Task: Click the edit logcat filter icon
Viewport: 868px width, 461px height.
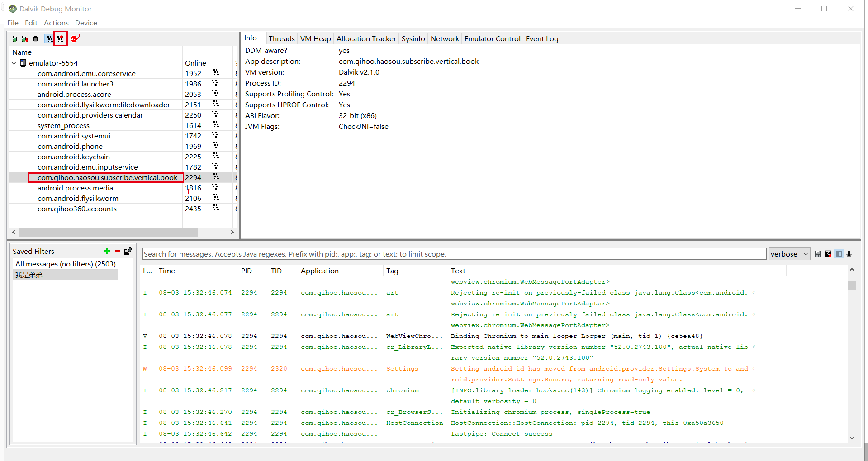Action: coord(128,251)
